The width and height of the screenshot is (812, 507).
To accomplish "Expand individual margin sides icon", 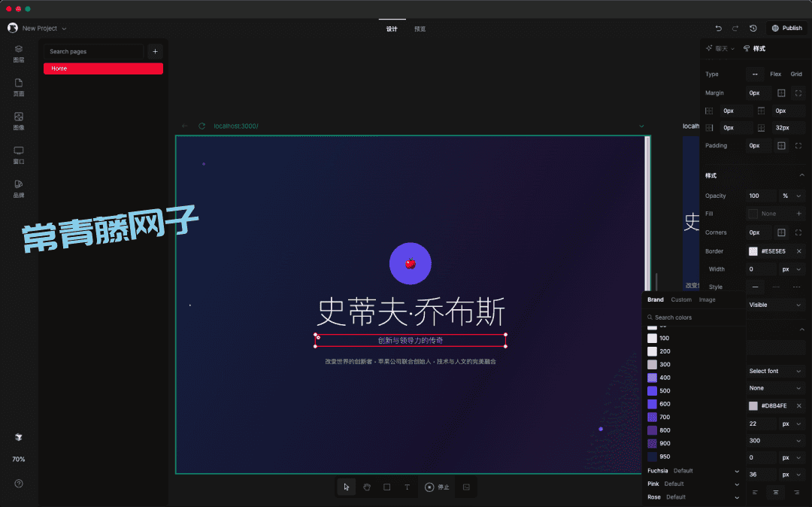I will (798, 93).
